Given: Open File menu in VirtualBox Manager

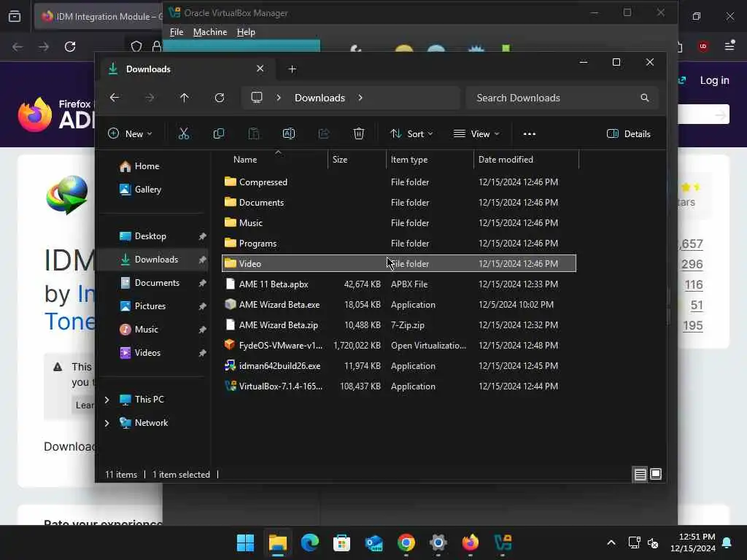Looking at the screenshot, I should click(177, 32).
